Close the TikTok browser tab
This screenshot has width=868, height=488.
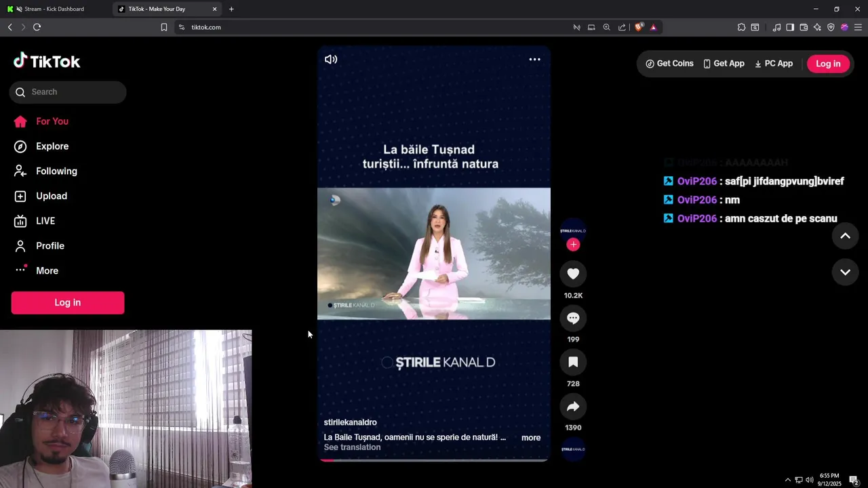click(215, 9)
